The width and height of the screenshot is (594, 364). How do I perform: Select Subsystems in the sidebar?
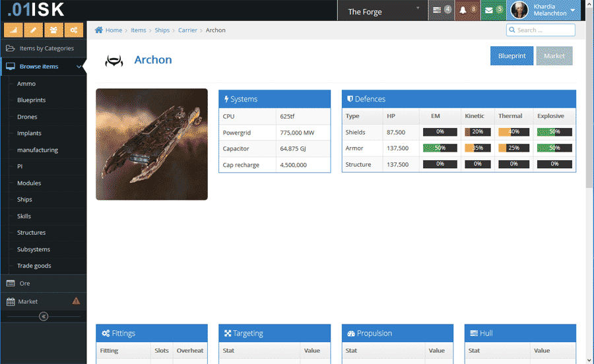(x=34, y=249)
